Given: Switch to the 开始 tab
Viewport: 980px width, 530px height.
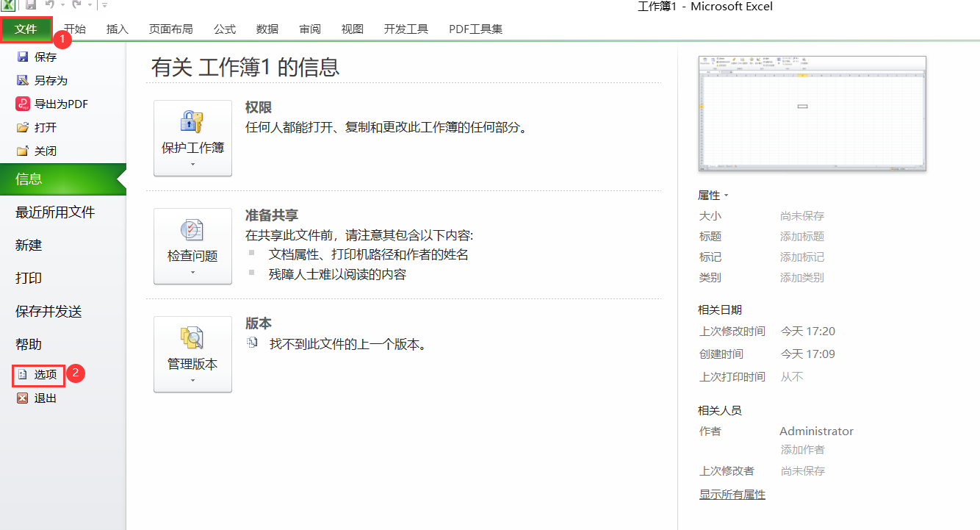Looking at the screenshot, I should click(75, 29).
